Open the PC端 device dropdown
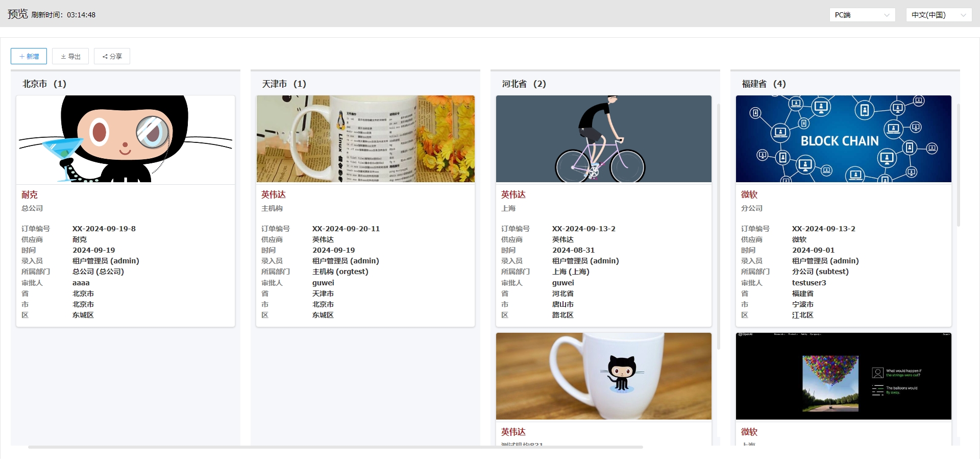Screen dimensions: 980x465 (862, 15)
